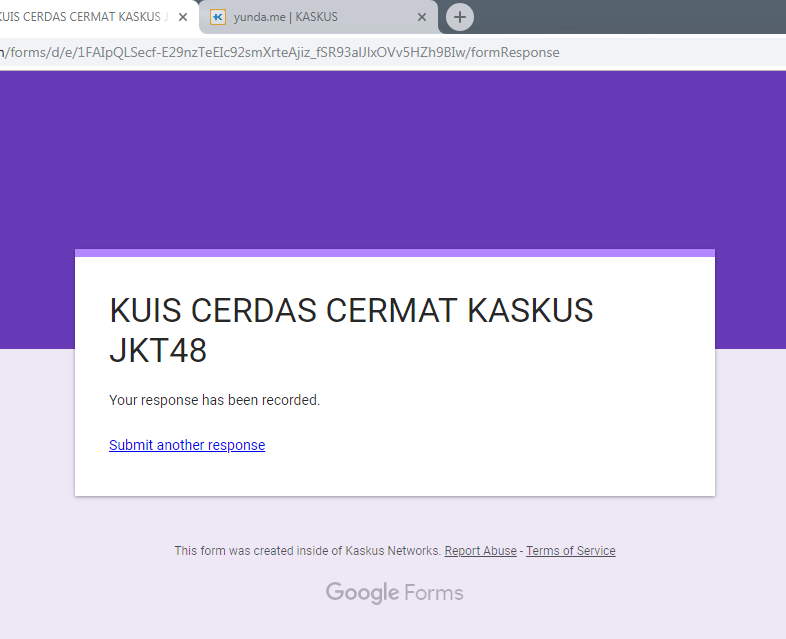Close the yunda.me | KASKUS tab
Image resolution: width=786 pixels, height=639 pixels.
pyautogui.click(x=422, y=17)
